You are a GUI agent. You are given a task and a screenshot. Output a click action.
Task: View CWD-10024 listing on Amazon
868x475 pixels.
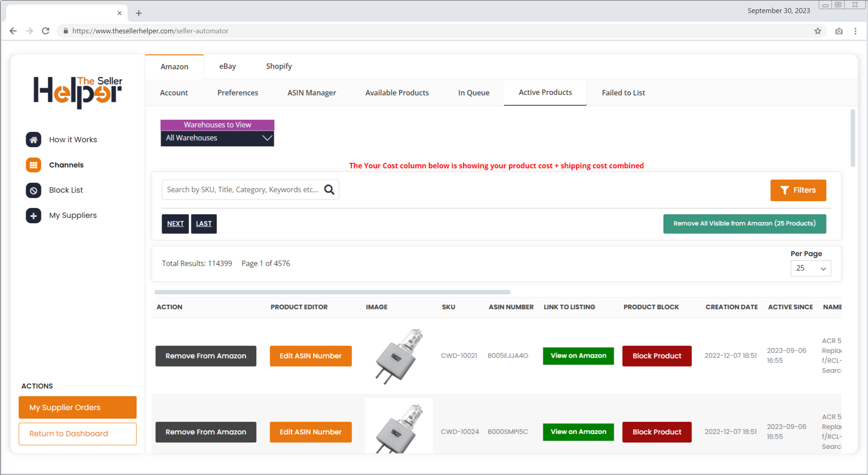coord(578,432)
